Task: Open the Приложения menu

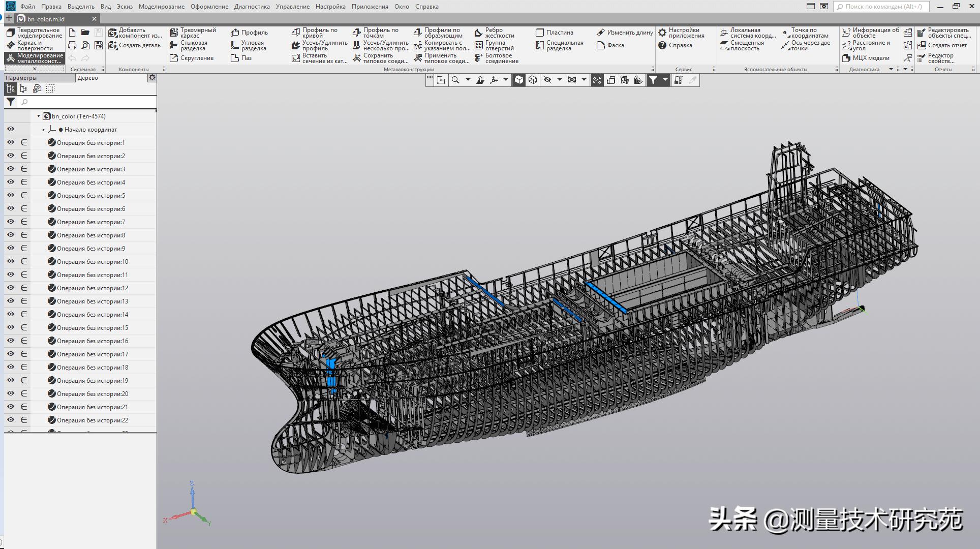Action: tap(370, 7)
